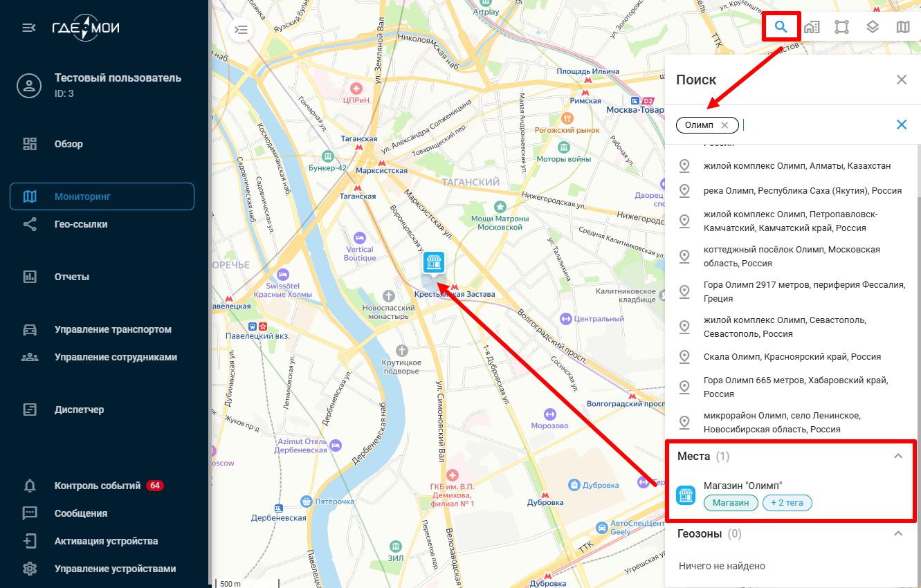
Task: Open Контроль событий with 64 badge
Action: pos(97,486)
